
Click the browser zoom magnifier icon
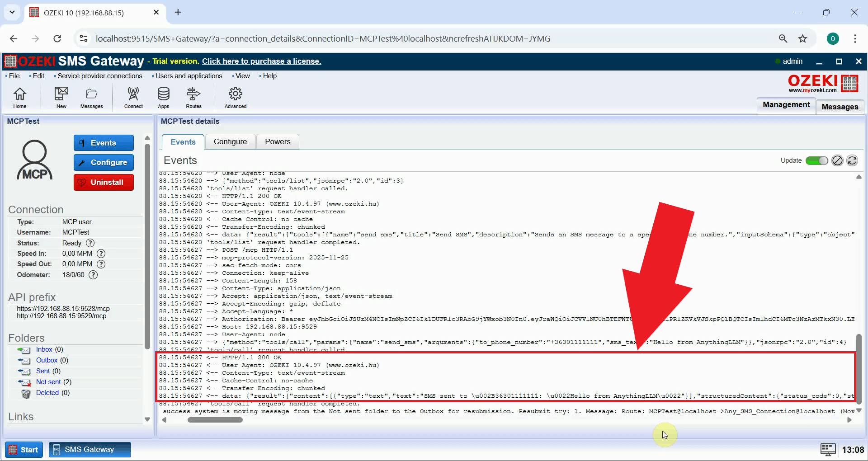(783, 38)
